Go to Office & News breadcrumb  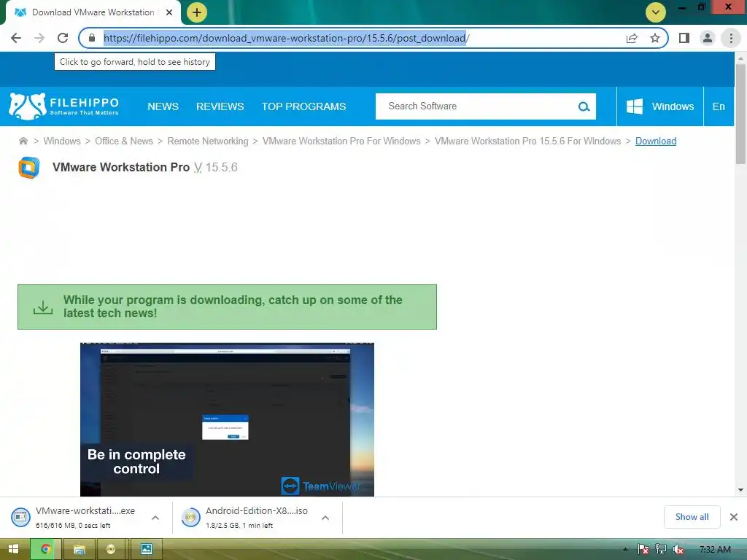pos(124,141)
